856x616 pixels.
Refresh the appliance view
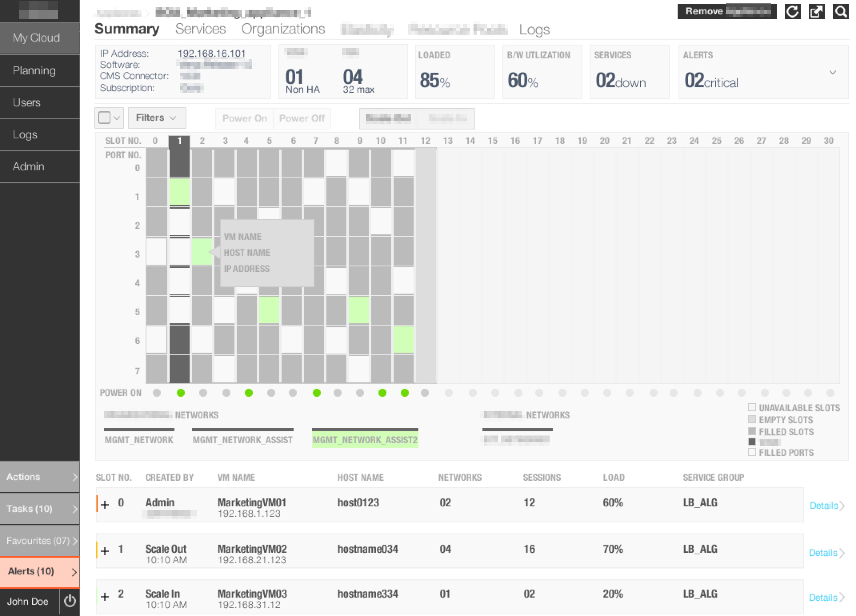(793, 11)
